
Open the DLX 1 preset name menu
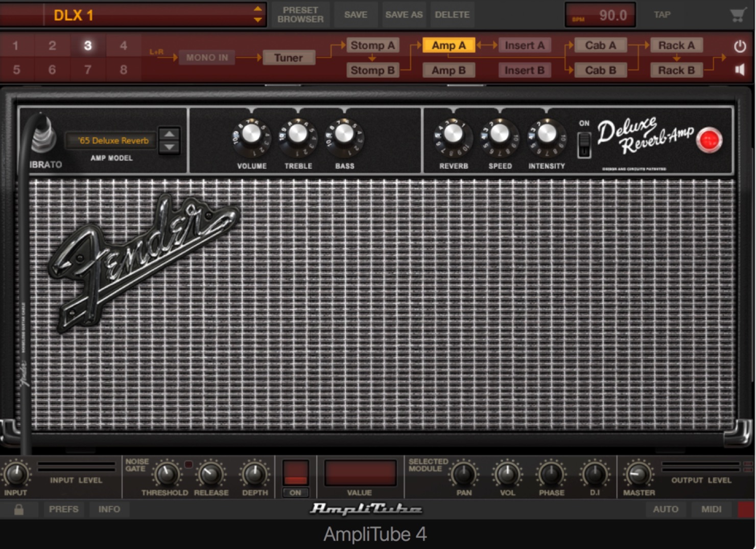click(148, 15)
